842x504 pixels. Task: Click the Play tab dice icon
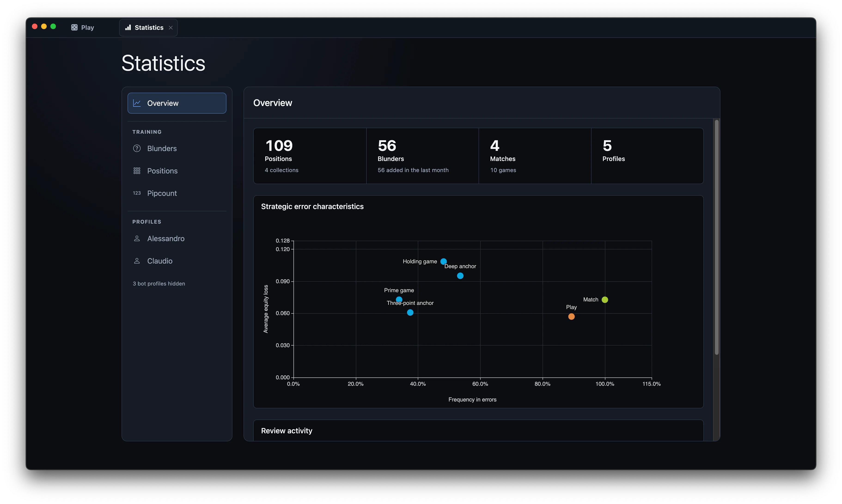click(x=74, y=27)
